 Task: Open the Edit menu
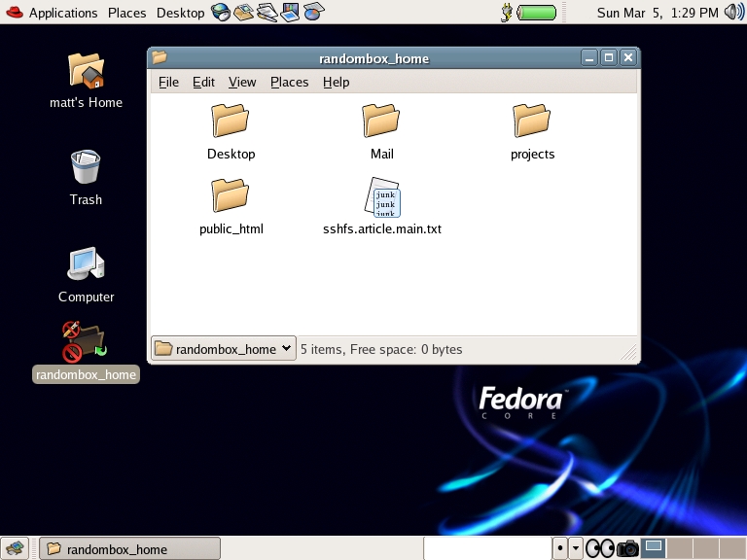tap(203, 83)
